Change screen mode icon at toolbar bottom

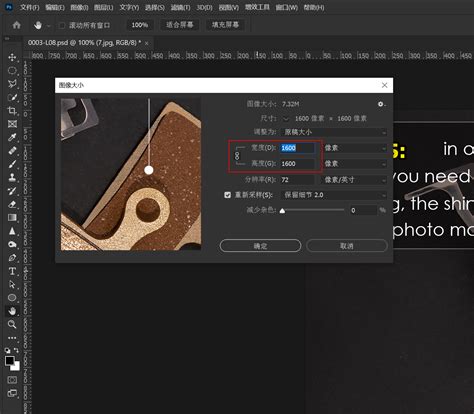click(x=12, y=393)
